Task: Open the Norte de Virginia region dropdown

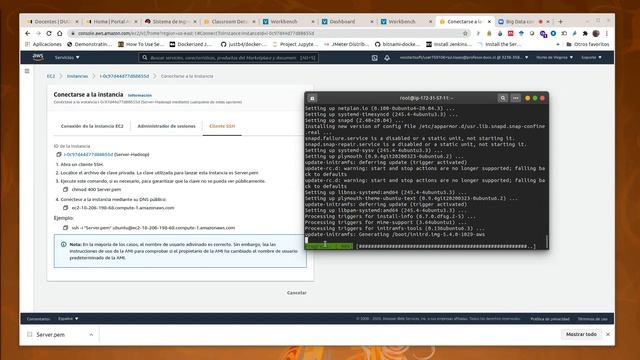Action: 554,58
